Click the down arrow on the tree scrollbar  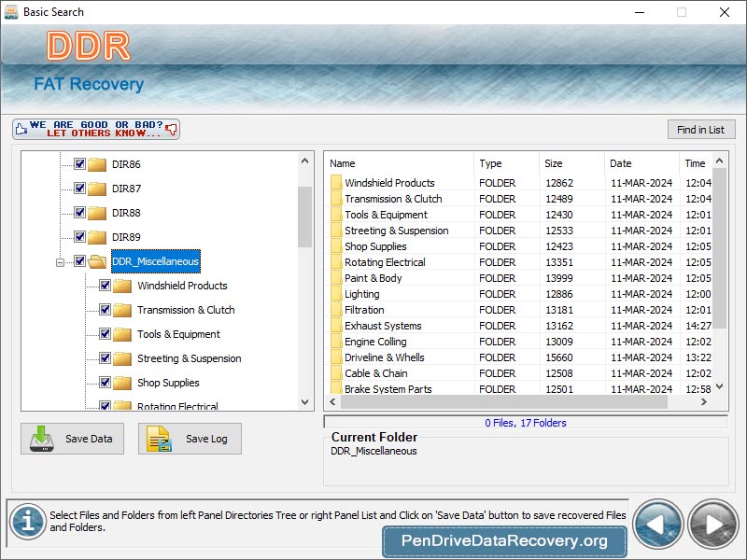coord(304,403)
